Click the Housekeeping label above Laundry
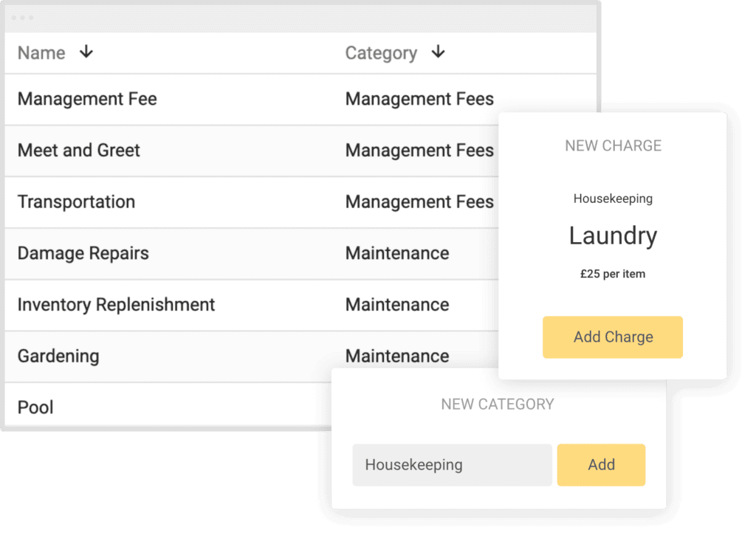This screenshot has height=541, width=756. coord(613,199)
